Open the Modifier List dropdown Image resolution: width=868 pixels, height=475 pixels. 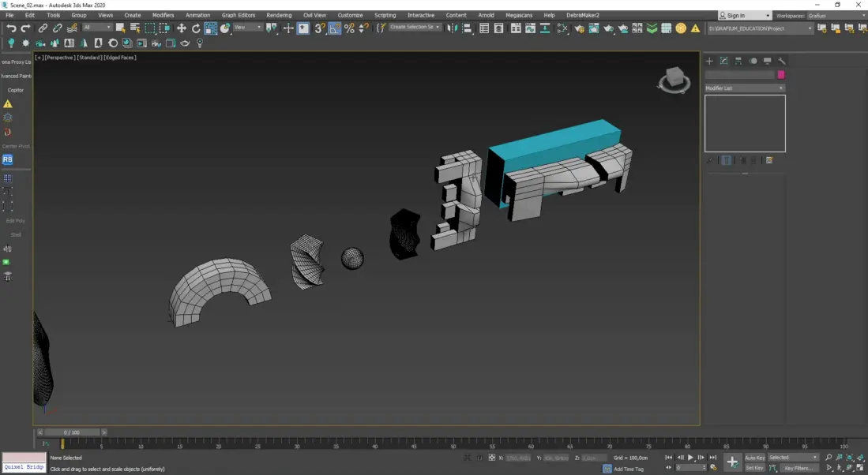coord(745,88)
